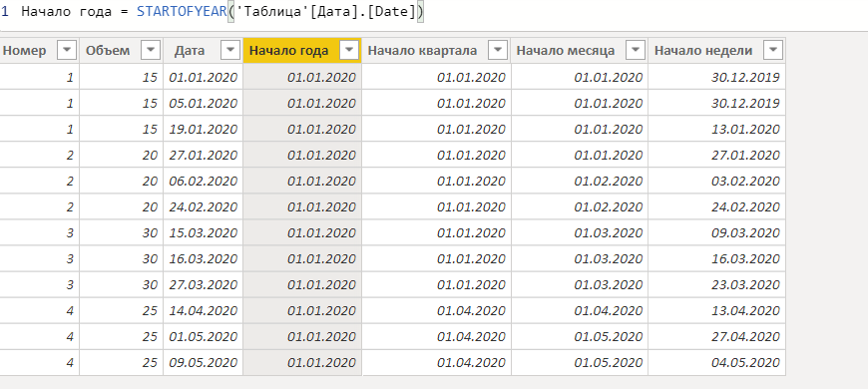Click date cell 16.03.2020 in Дата column

coord(204,259)
